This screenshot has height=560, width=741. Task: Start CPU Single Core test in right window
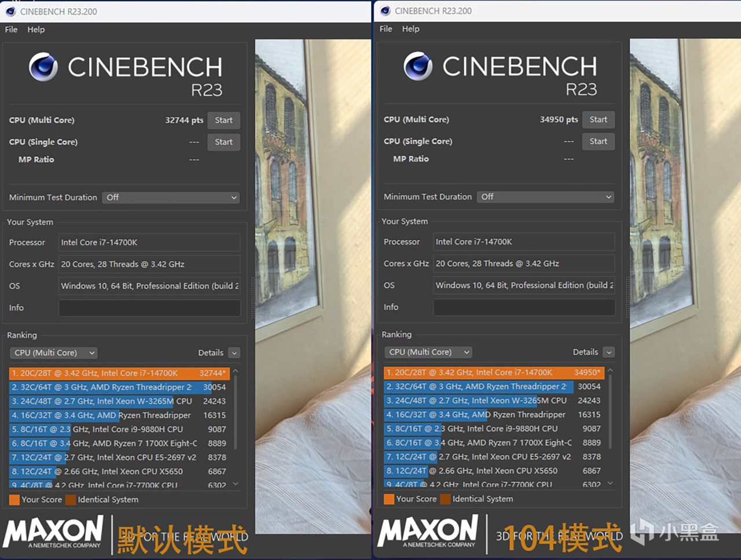coord(598,142)
